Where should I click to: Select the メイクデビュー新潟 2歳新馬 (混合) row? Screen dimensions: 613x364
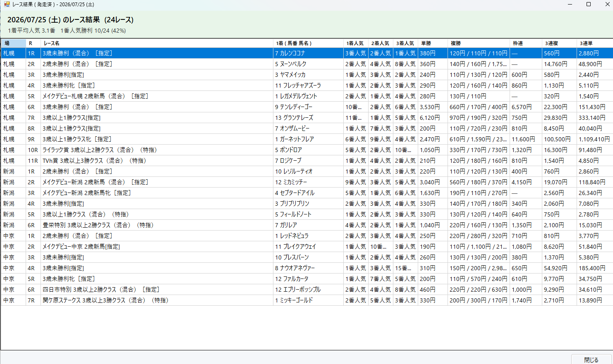point(306,182)
